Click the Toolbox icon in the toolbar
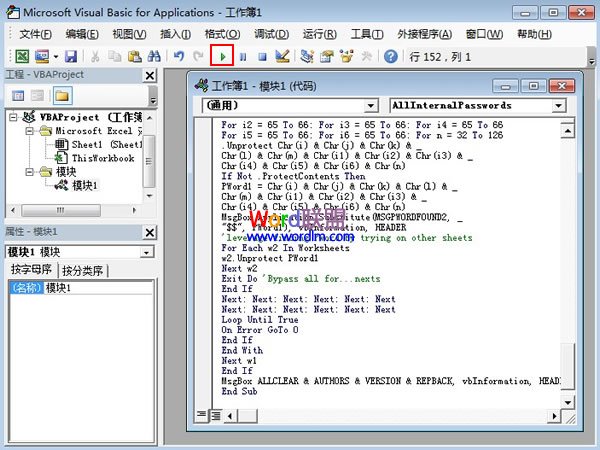This screenshot has height=450, width=600. click(x=366, y=57)
